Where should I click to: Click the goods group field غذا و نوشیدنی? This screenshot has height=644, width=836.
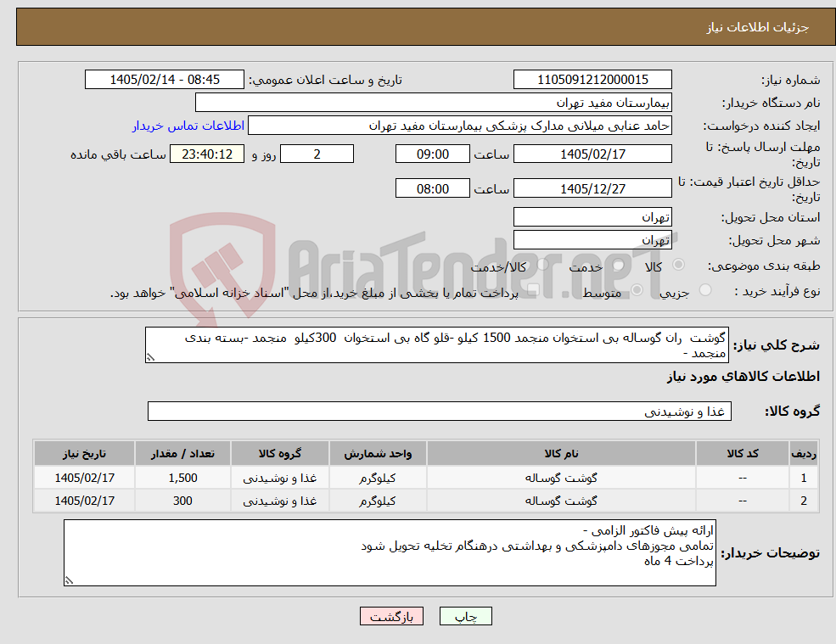pos(440,411)
